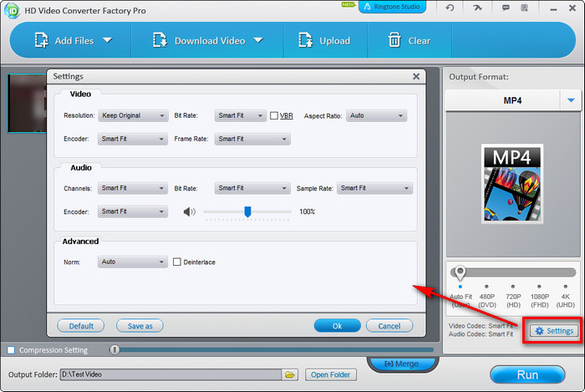Click the Clear trash icon

point(394,40)
